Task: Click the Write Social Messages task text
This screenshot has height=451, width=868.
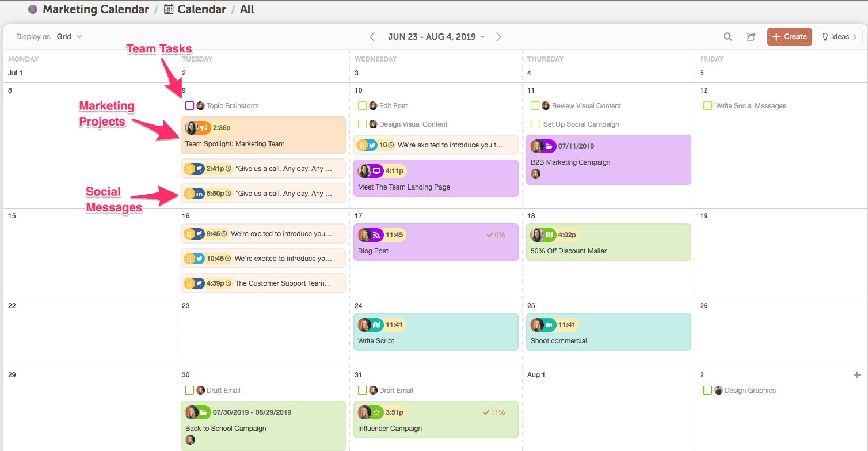Action: point(751,106)
